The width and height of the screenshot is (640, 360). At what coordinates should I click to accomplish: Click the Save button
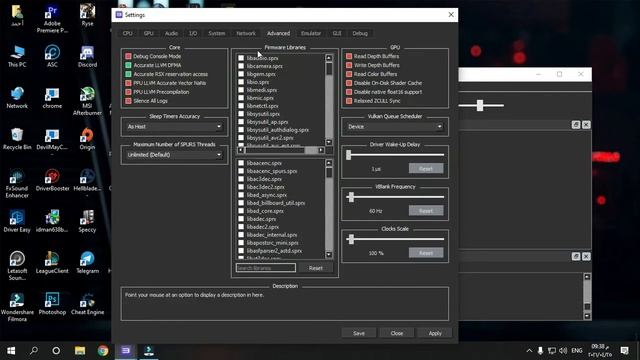click(x=359, y=333)
